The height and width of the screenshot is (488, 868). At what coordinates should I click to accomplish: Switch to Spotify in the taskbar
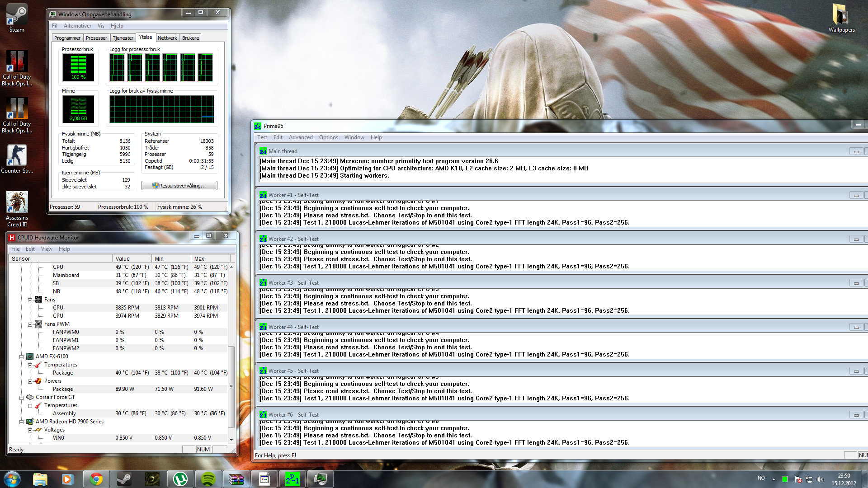208,479
